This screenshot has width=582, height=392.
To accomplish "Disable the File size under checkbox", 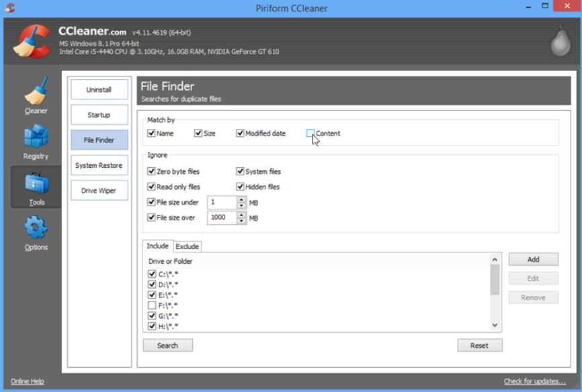I will point(151,202).
